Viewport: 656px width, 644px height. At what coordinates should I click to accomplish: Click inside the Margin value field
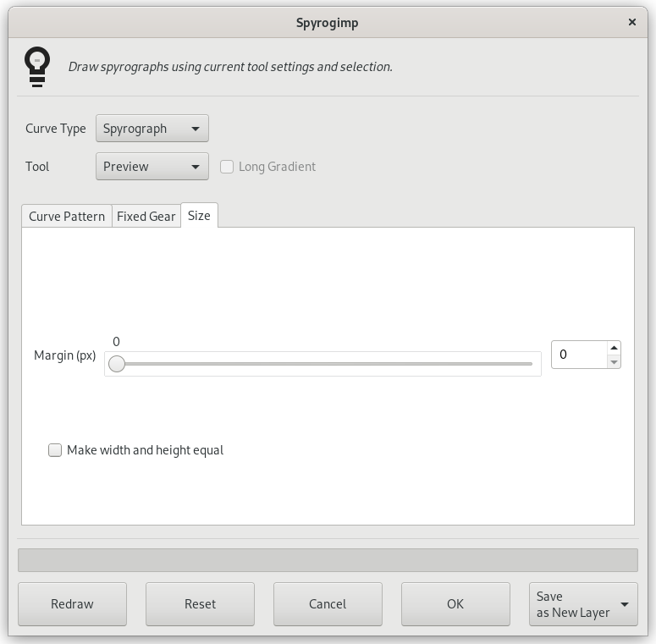click(x=579, y=355)
